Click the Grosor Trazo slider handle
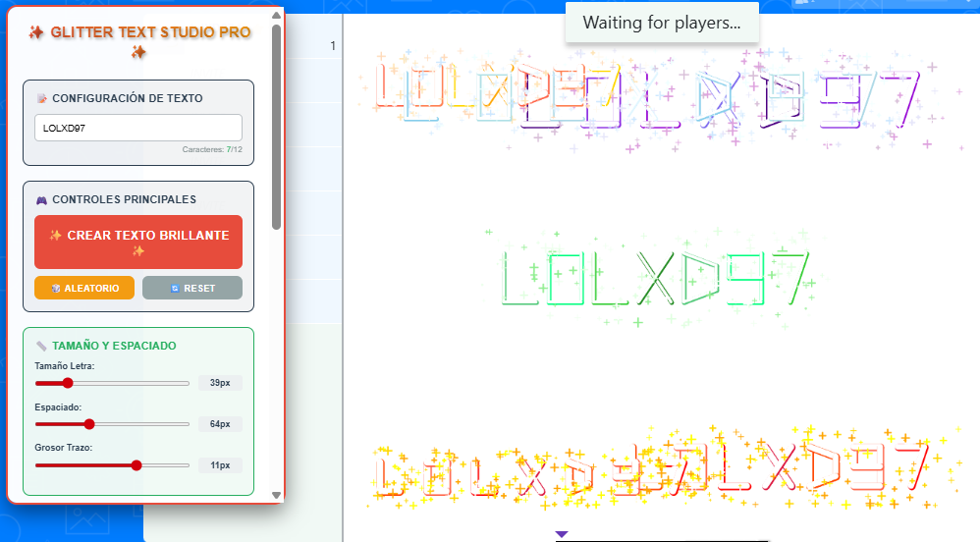The image size is (980, 542). (x=136, y=465)
